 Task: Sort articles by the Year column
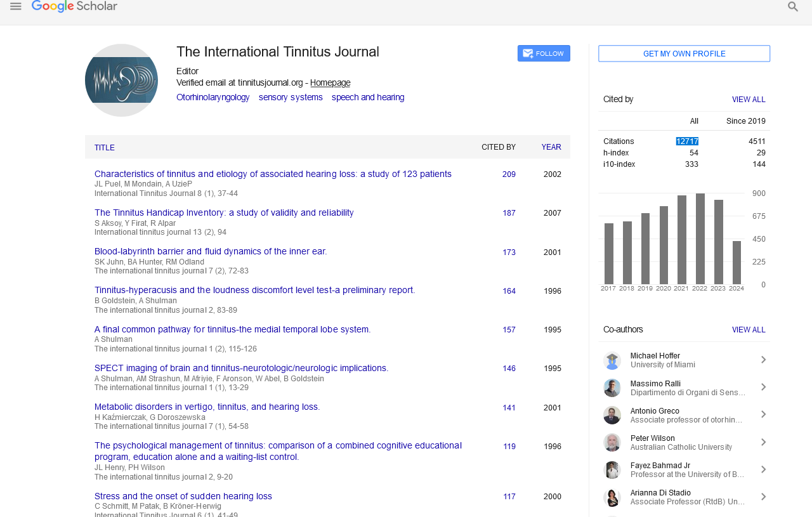(551, 147)
